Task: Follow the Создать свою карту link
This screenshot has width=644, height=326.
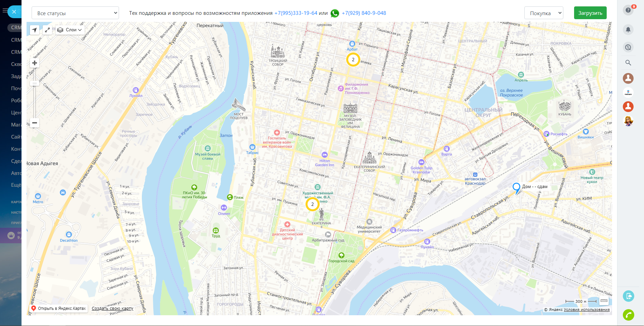Action: pos(112,309)
